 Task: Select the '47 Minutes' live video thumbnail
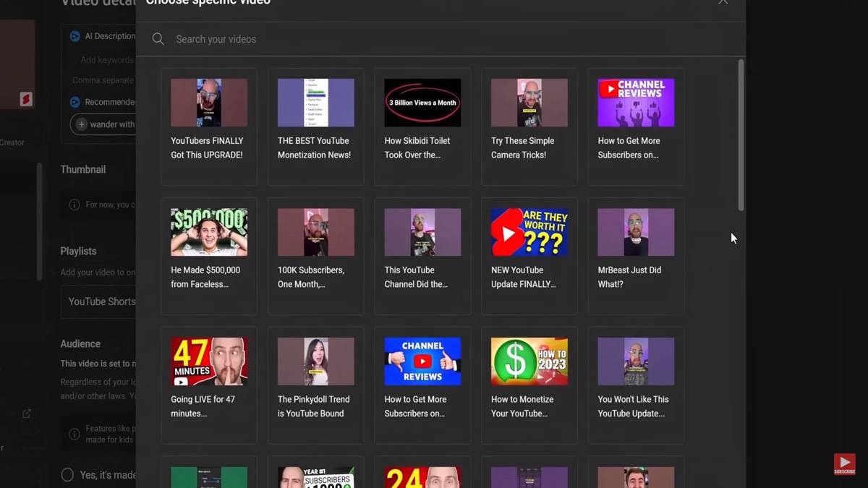click(209, 361)
